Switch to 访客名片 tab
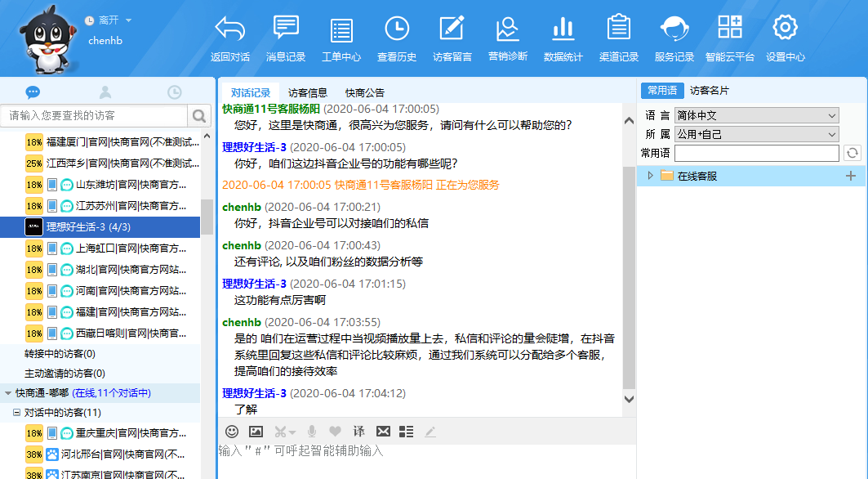The image size is (868, 479). click(x=709, y=91)
